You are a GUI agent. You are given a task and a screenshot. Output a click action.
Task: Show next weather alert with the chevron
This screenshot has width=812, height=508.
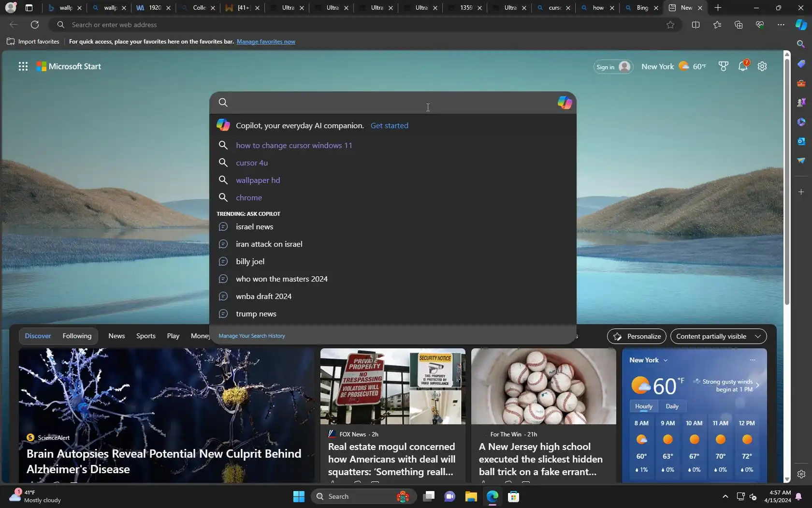757,385
